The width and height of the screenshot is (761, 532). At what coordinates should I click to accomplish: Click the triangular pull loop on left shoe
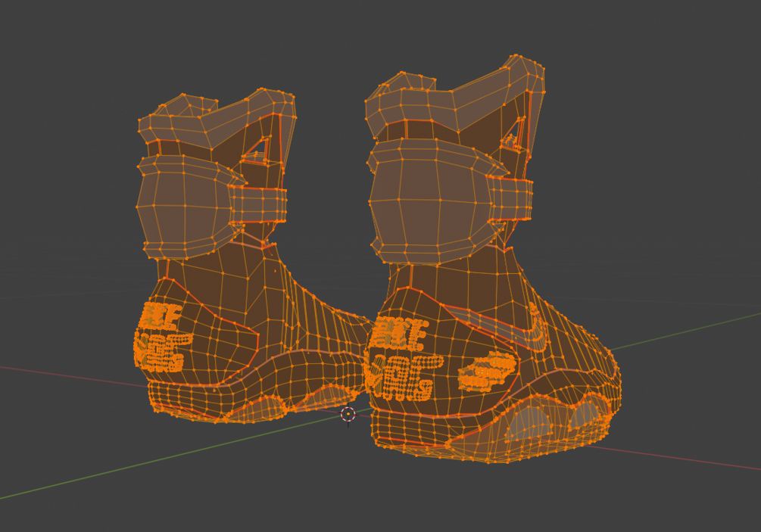coord(257,152)
